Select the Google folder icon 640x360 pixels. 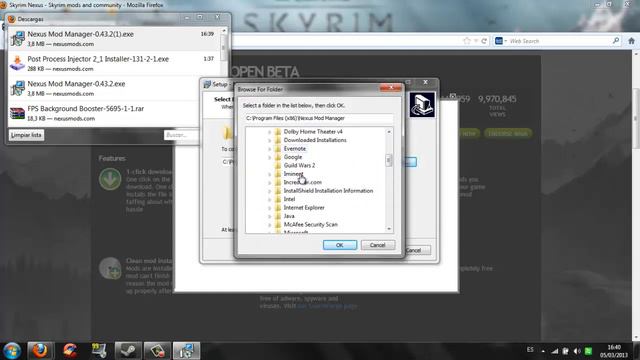278,157
